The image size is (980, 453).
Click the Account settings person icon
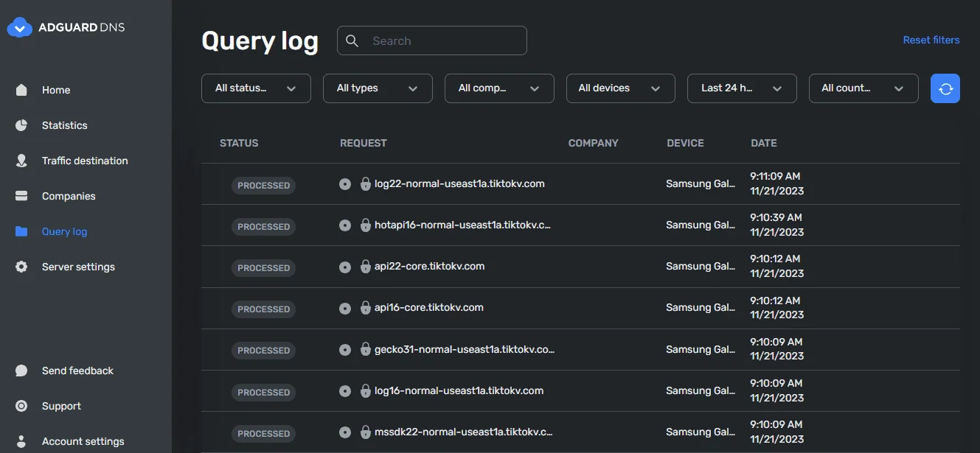point(21,441)
